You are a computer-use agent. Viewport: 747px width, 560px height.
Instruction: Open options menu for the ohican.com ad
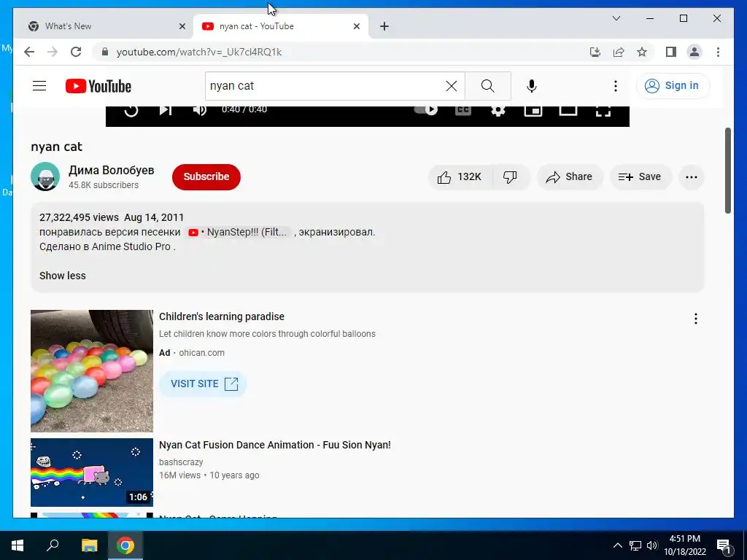coord(695,319)
